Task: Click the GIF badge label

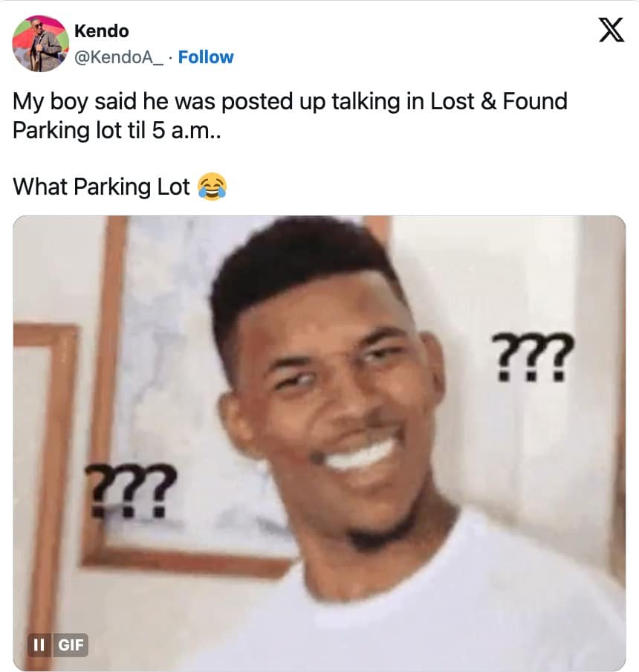Action: click(71, 644)
